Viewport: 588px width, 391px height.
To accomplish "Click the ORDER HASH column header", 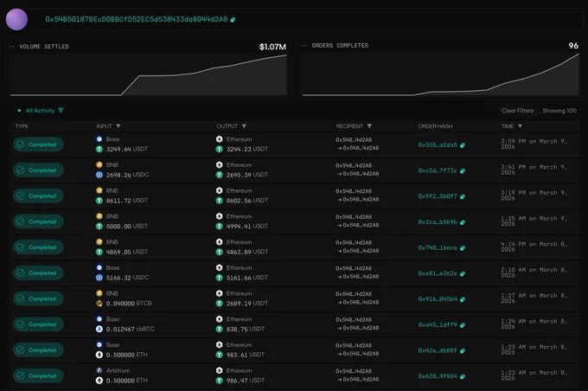I will click(x=435, y=126).
